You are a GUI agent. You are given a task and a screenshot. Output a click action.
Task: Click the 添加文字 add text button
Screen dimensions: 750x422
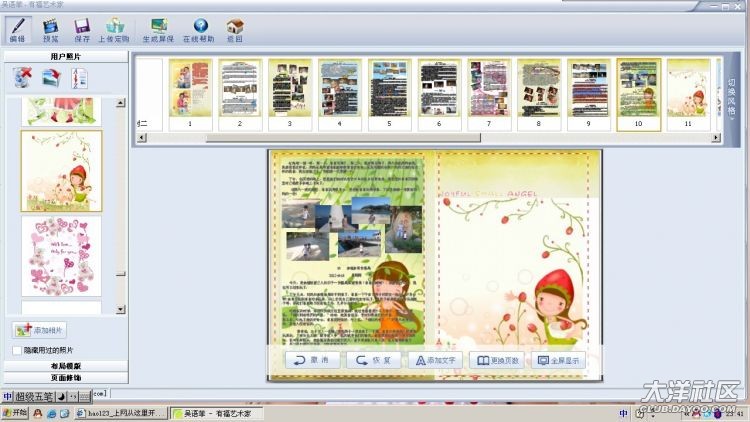point(433,360)
